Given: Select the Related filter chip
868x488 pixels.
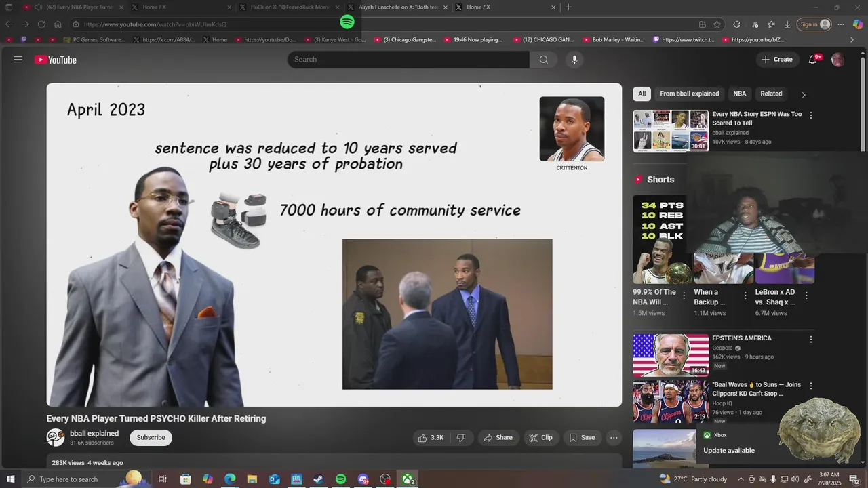Looking at the screenshot, I should coord(771,94).
